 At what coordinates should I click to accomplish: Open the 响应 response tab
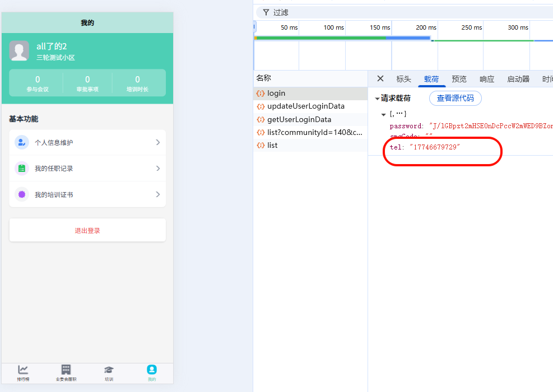coord(487,80)
